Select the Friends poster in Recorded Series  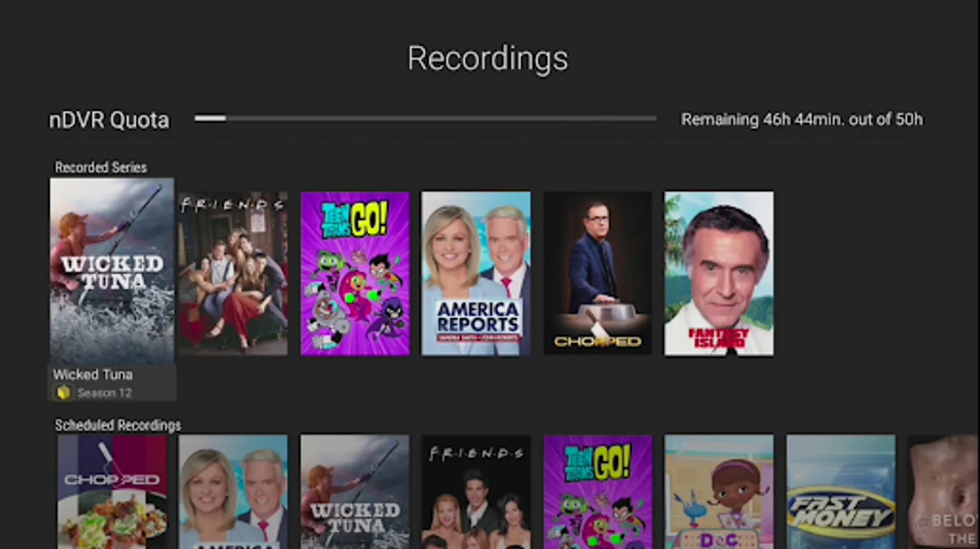click(x=233, y=273)
